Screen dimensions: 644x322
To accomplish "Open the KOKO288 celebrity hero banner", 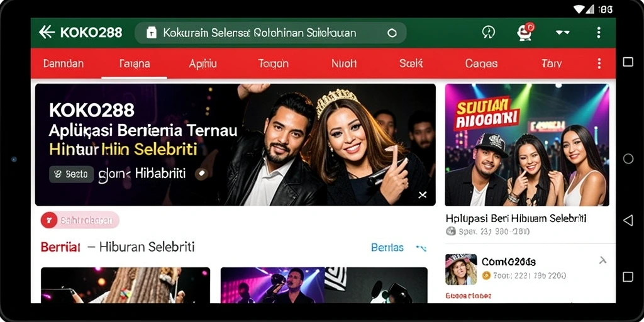I will 235,145.
